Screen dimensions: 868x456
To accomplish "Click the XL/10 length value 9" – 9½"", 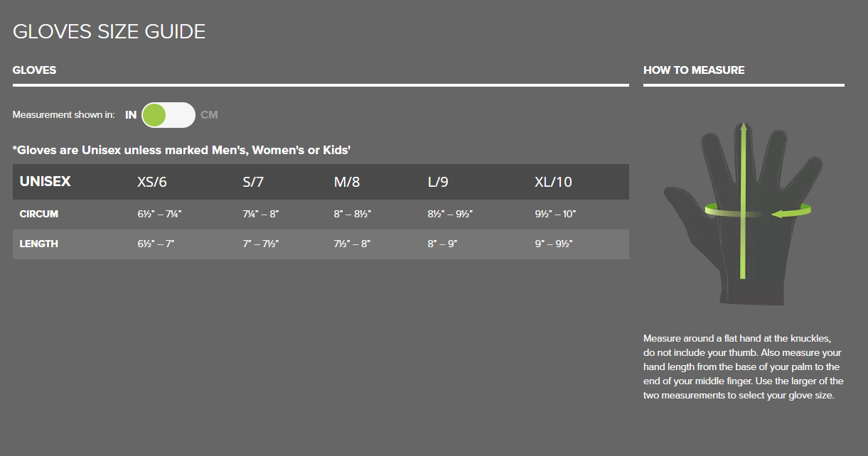I will pos(554,244).
